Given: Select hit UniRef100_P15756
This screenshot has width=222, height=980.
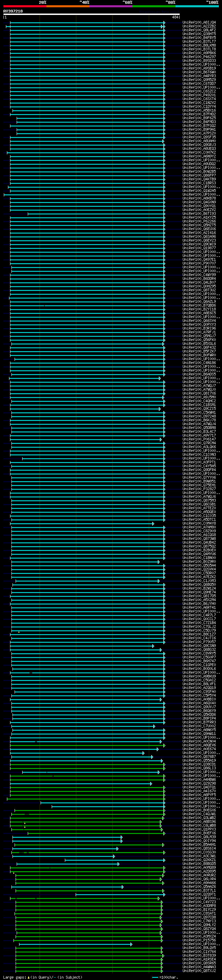Looking at the screenshot, I should click(199, 940).
